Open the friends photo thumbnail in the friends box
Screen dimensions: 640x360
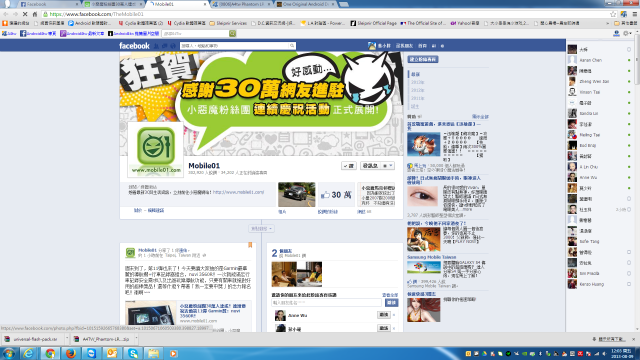click(x=297, y=274)
